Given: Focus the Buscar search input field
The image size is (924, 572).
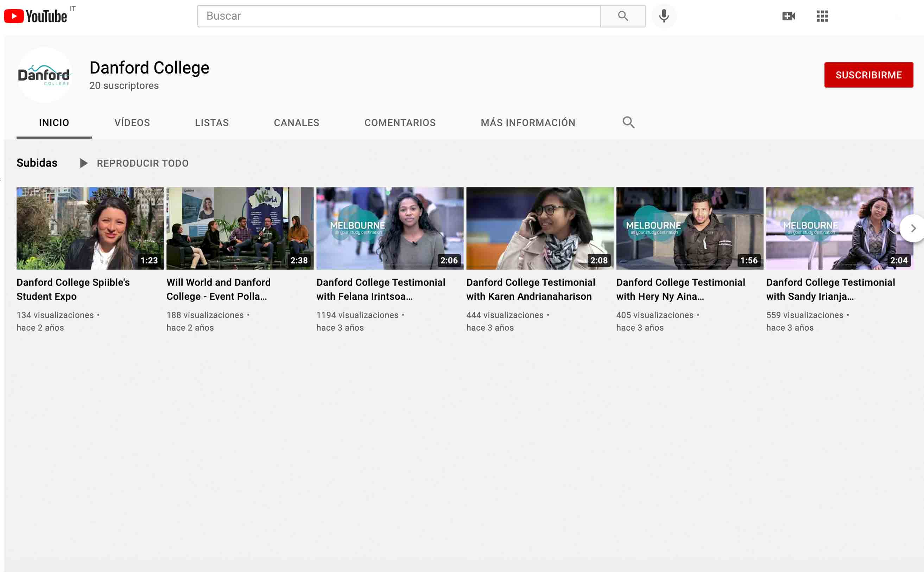Looking at the screenshot, I should tap(399, 16).
